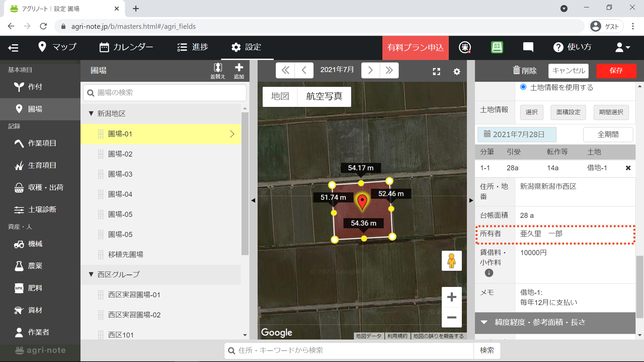The width and height of the screenshot is (644, 362).
Task: Switch map view to 地図
Action: [280, 96]
